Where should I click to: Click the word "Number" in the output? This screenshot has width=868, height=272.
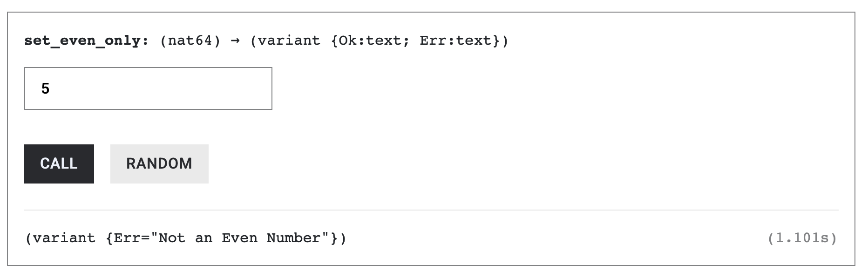pos(293,238)
